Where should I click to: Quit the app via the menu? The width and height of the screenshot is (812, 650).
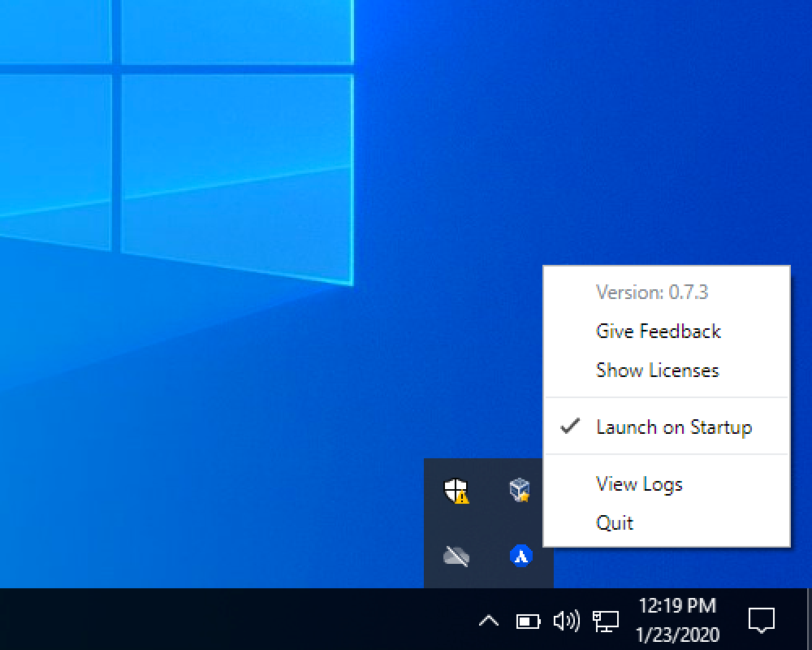click(x=615, y=522)
